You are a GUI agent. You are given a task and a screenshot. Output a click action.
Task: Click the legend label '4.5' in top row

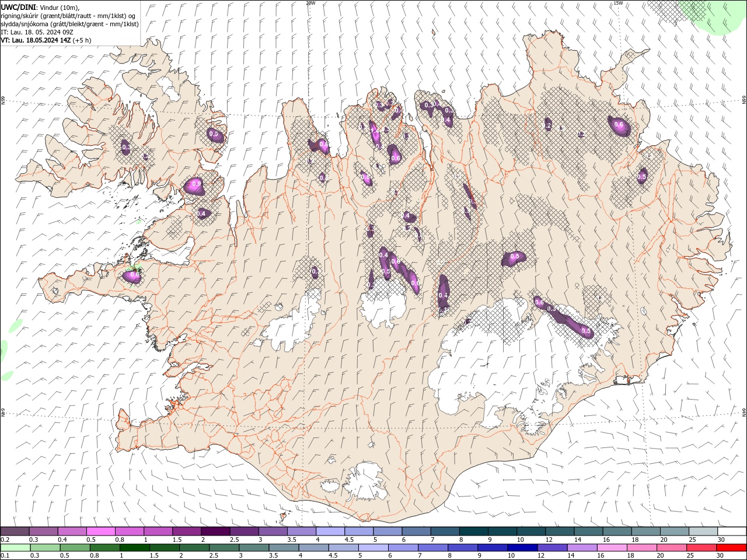coord(349,540)
